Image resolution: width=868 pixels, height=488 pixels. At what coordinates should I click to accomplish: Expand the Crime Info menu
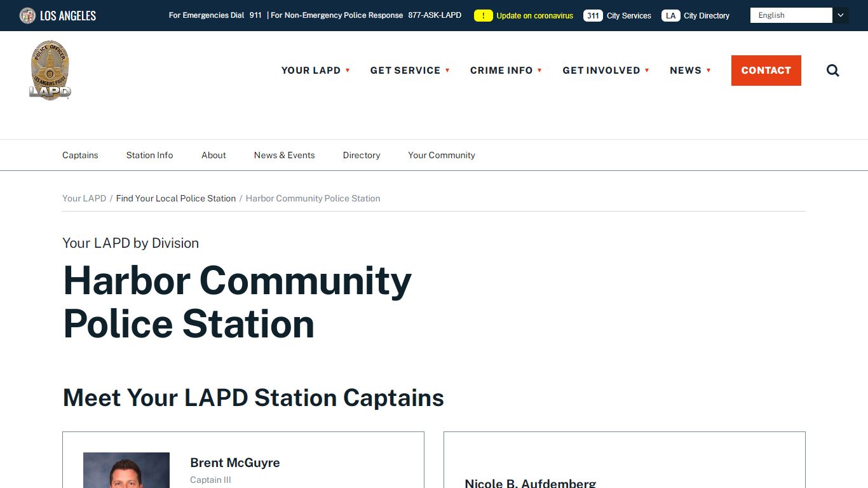coord(506,71)
